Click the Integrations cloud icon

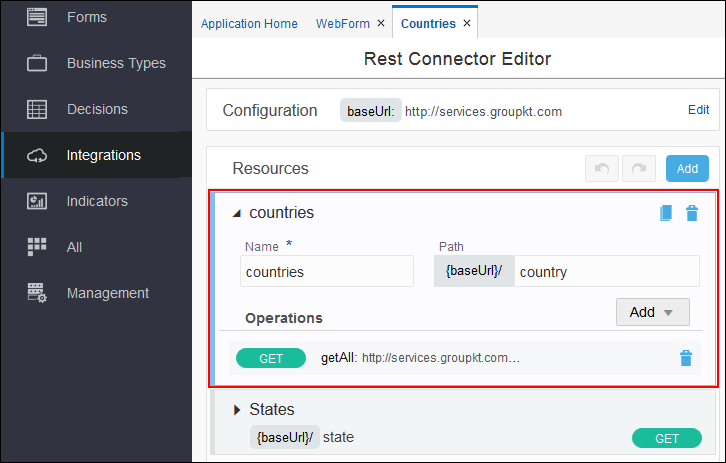tap(37, 156)
